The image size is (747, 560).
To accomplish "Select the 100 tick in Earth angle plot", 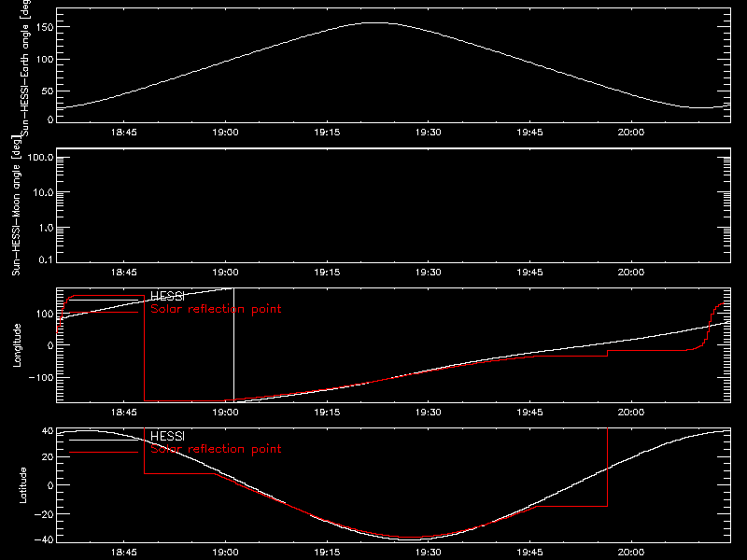I will [x=44, y=60].
